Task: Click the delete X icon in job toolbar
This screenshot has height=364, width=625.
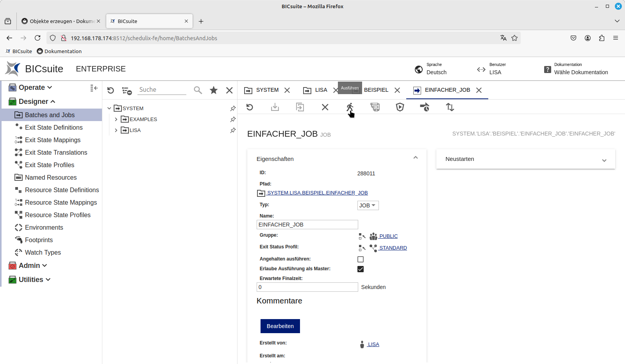Action: pos(325,107)
